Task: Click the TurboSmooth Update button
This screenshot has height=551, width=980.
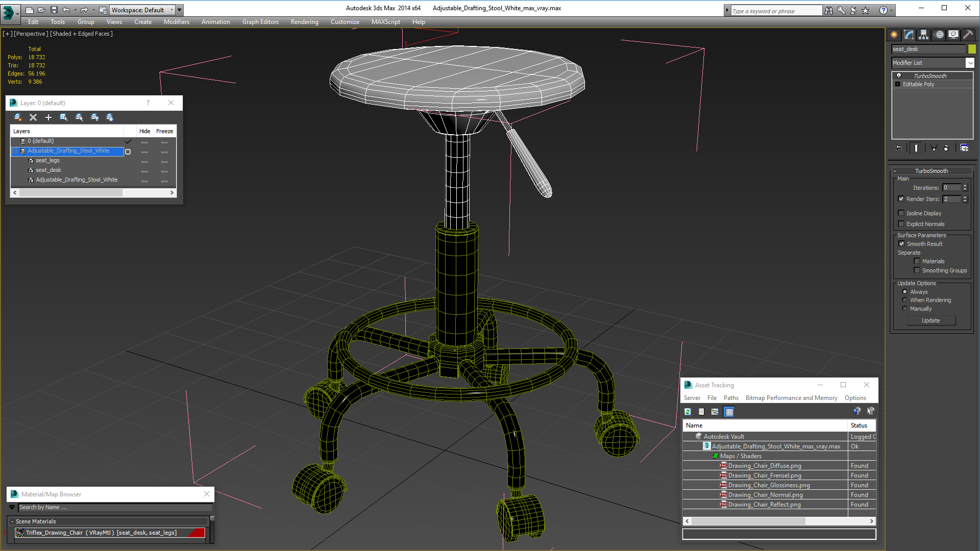Action: 930,320
